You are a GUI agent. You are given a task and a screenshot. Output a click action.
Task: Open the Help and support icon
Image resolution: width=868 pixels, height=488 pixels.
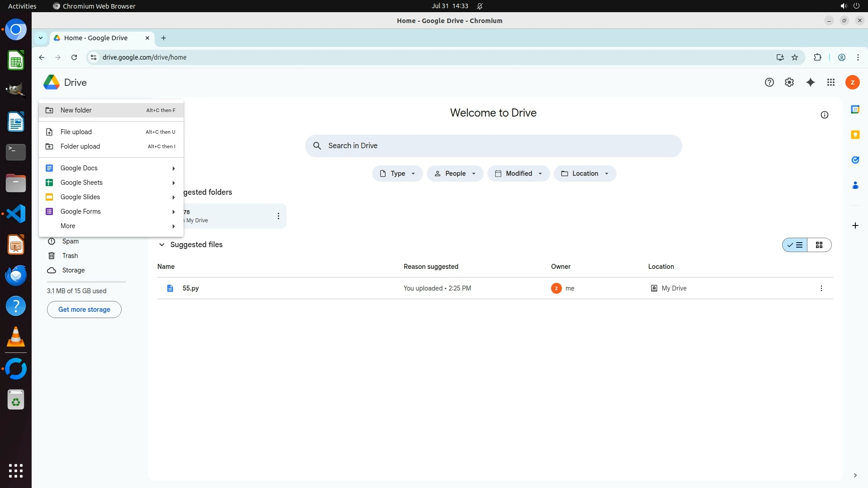(769, 82)
